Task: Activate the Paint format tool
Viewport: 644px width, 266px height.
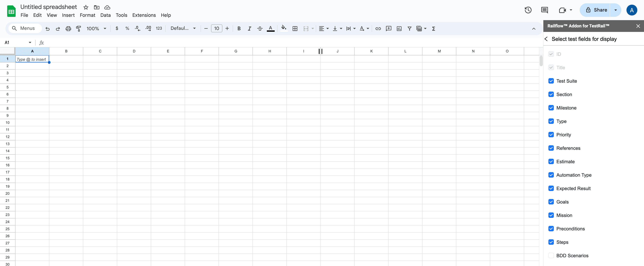Action: pyautogui.click(x=78, y=29)
